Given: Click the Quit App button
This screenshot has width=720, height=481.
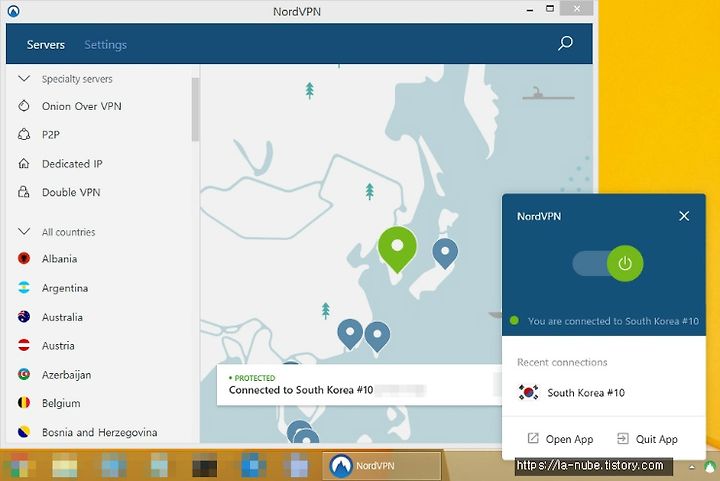Looking at the screenshot, I should (x=647, y=439).
